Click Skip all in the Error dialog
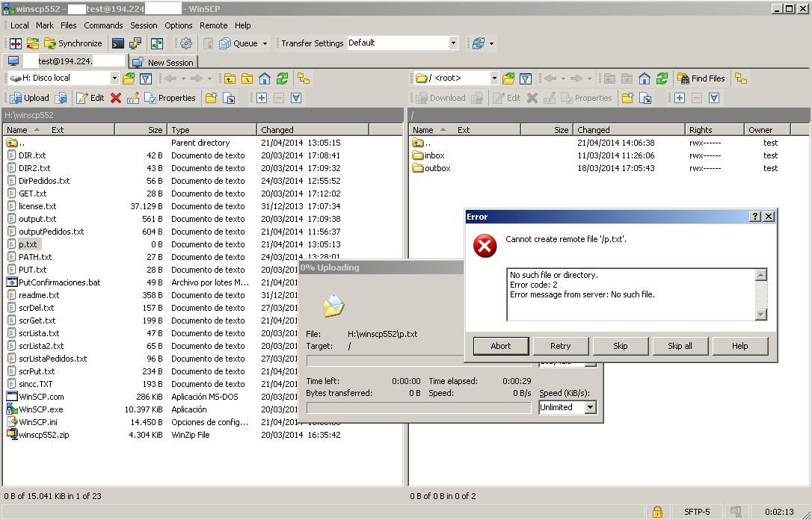Image resolution: width=812 pixels, height=520 pixels. tap(680, 346)
